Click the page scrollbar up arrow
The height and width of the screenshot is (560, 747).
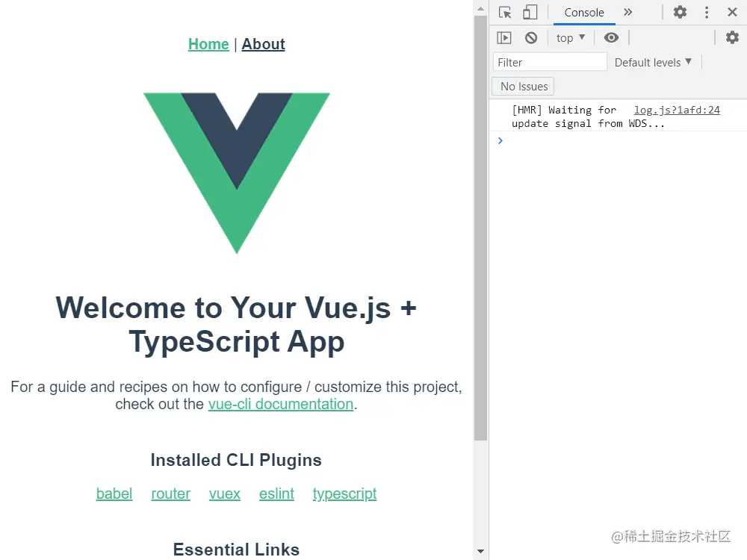[x=480, y=8]
